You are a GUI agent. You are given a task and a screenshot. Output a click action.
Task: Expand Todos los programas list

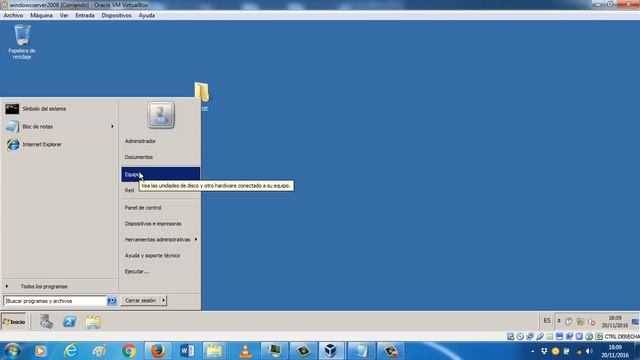pyautogui.click(x=44, y=287)
